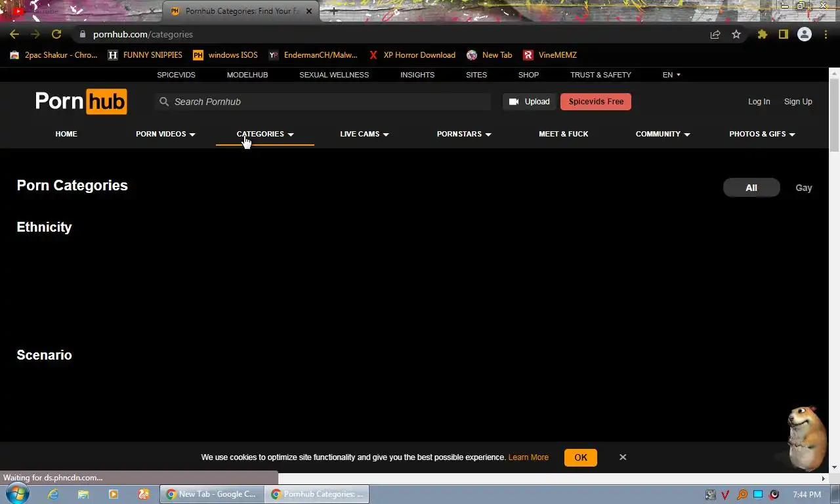Open the XP Horror Download bookmark

pyautogui.click(x=412, y=55)
